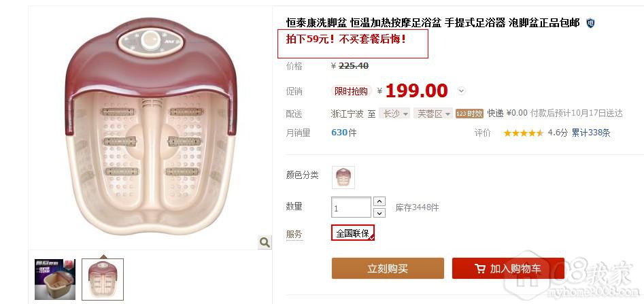Expand the promotion details arrow next to 199.00

coord(461,90)
